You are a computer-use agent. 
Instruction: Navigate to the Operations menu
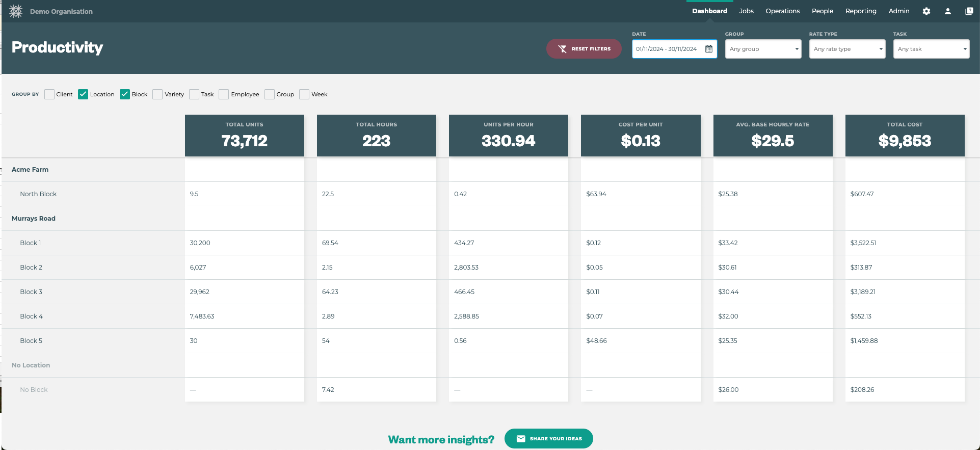(x=782, y=11)
